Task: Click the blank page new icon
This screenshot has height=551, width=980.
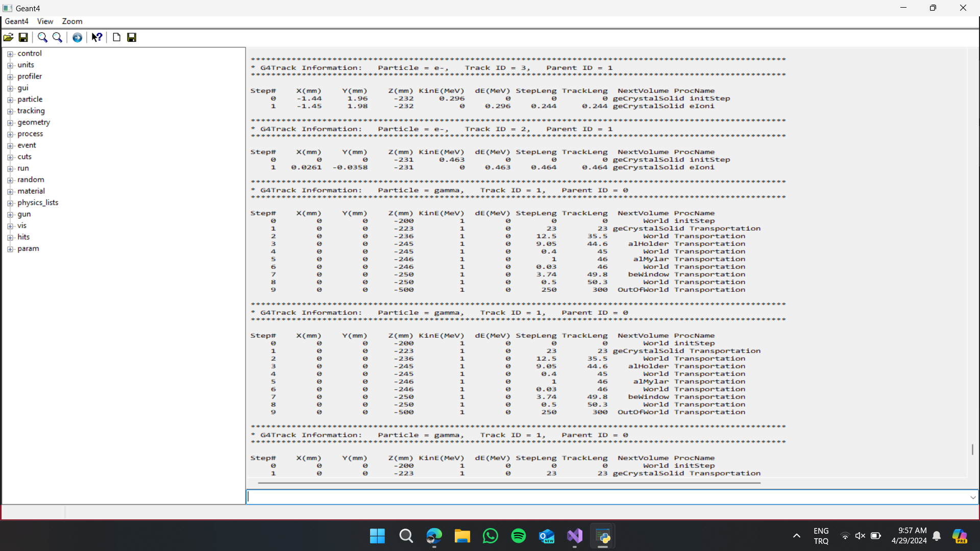Action: 116,37
